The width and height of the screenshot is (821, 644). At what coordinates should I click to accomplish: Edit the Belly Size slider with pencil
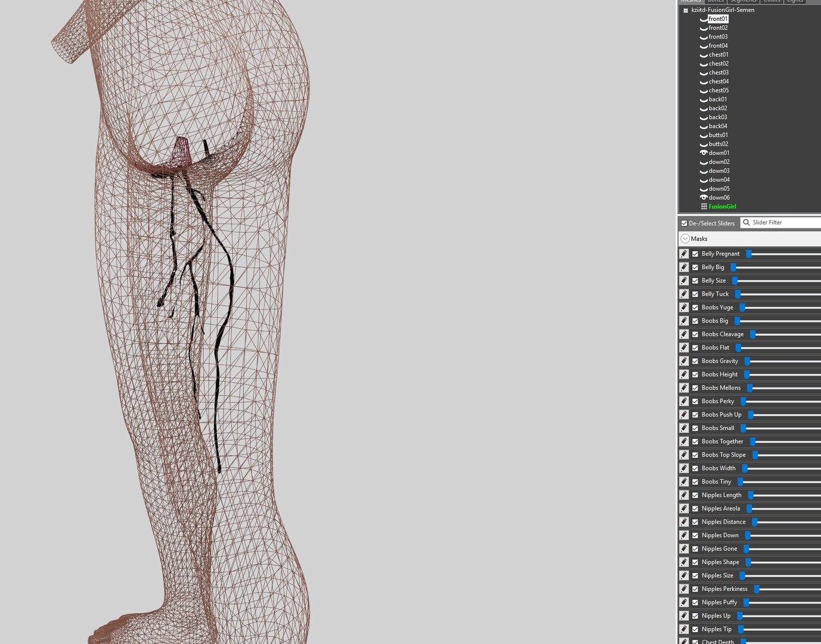pyautogui.click(x=684, y=281)
